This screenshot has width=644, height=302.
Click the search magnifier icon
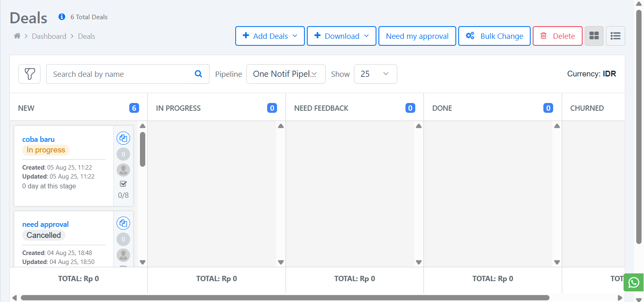[198, 74]
